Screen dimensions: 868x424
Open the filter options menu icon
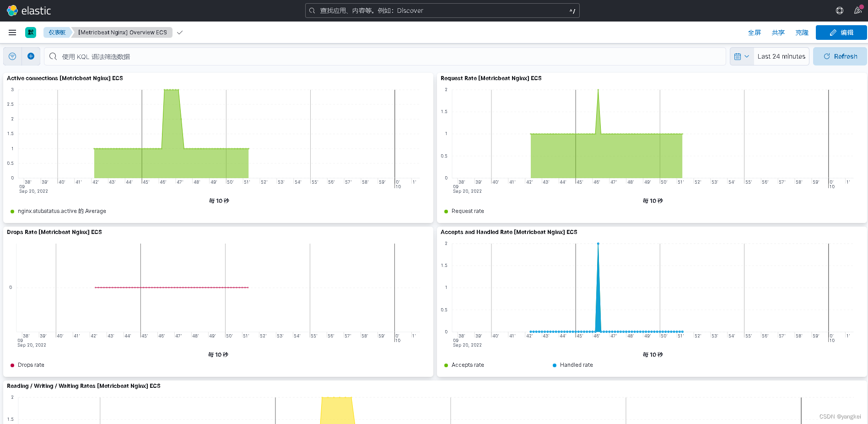point(12,56)
